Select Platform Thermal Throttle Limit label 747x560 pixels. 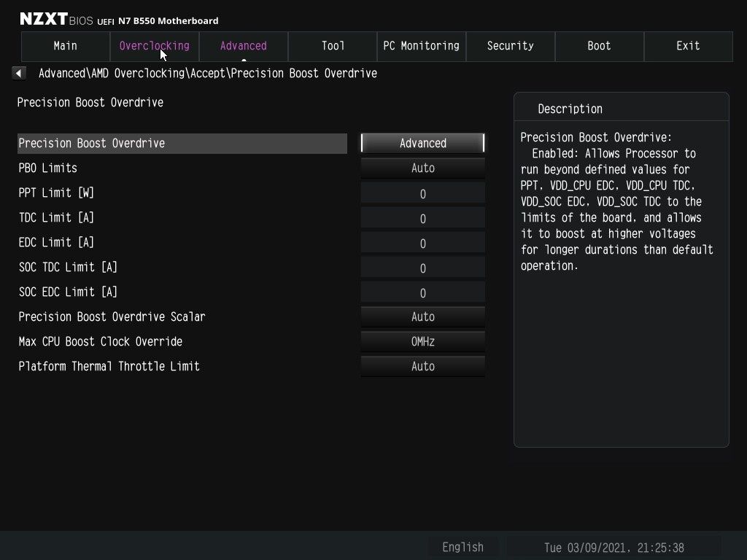point(109,366)
